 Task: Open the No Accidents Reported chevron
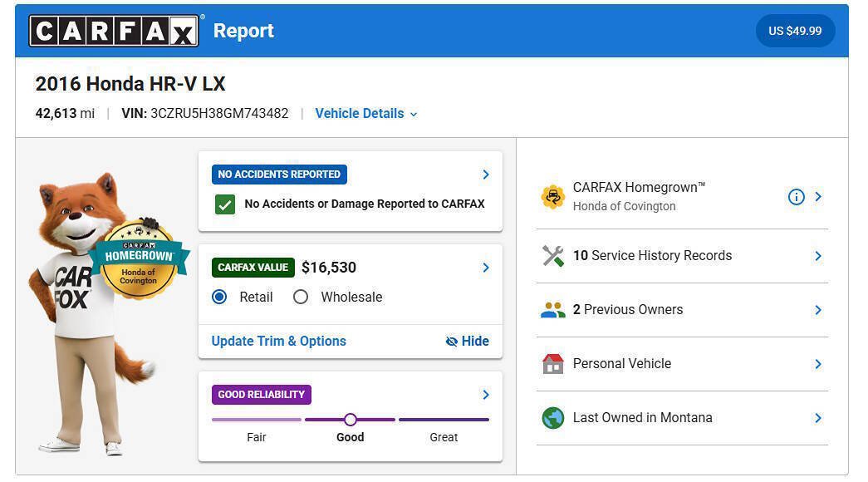pos(485,175)
